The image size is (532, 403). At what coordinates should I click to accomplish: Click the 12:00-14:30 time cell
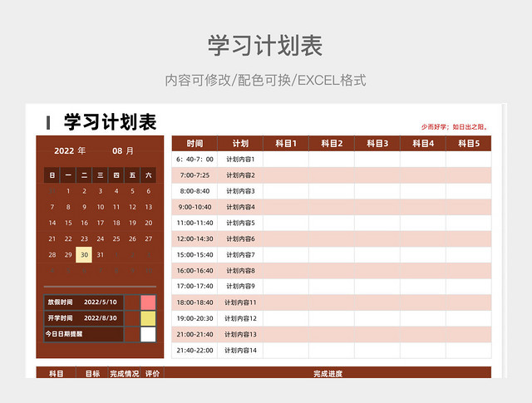tap(195, 238)
